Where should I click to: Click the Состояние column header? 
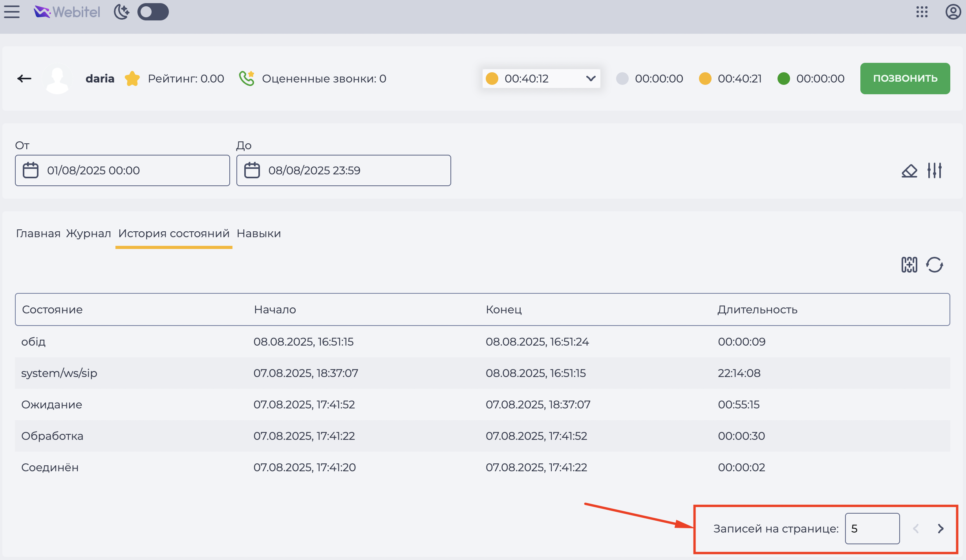click(x=52, y=309)
